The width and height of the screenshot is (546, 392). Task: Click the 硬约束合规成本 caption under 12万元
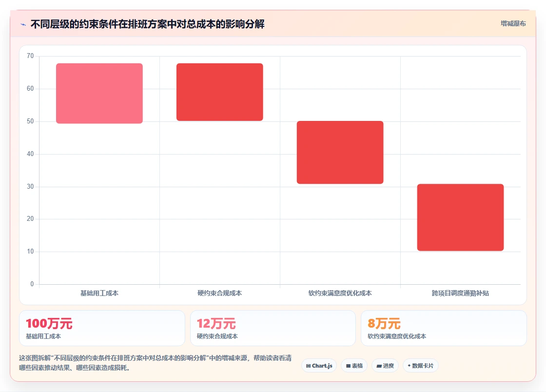(x=217, y=336)
